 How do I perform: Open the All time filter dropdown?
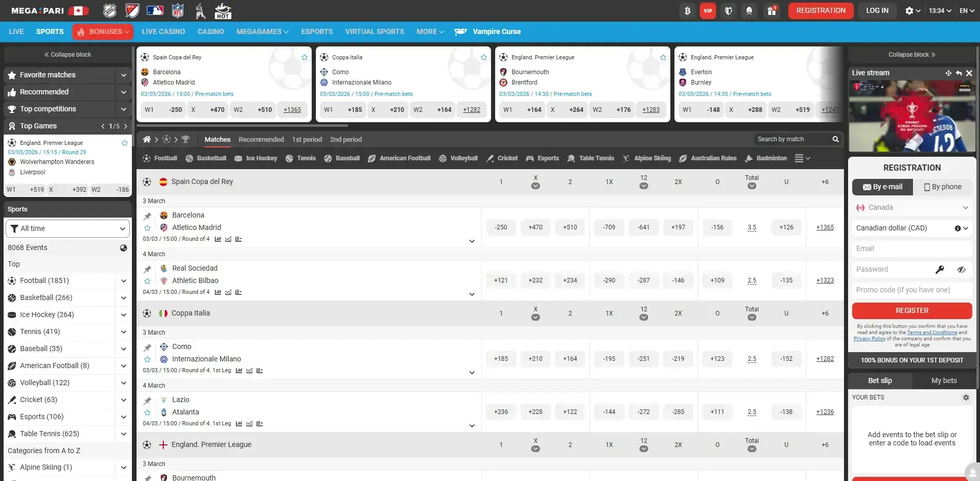point(67,228)
